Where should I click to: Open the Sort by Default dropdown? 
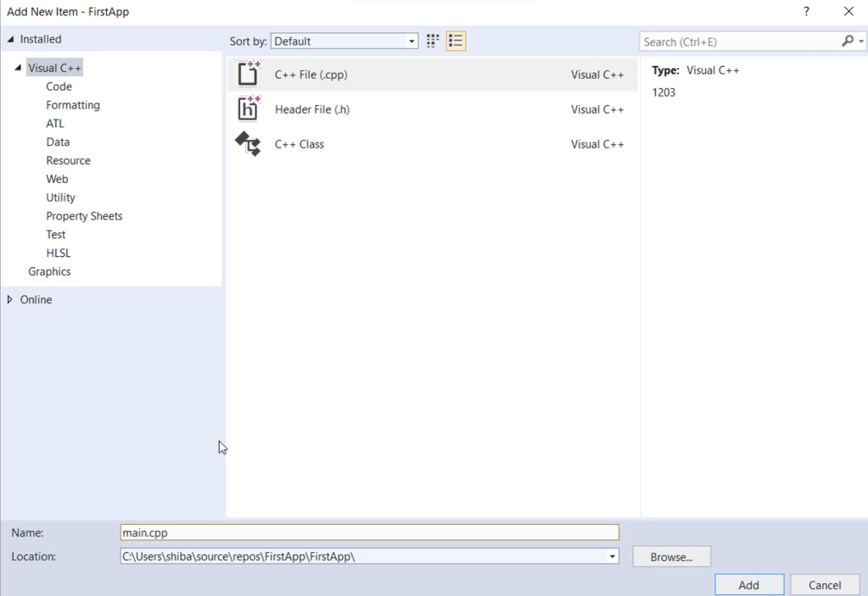pos(344,41)
